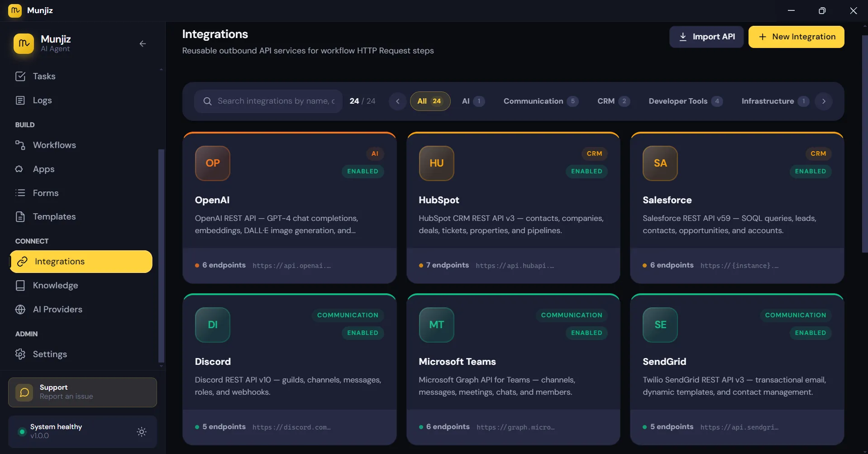Create a New Integration
Screen dimensions: 868x454
pos(796,37)
